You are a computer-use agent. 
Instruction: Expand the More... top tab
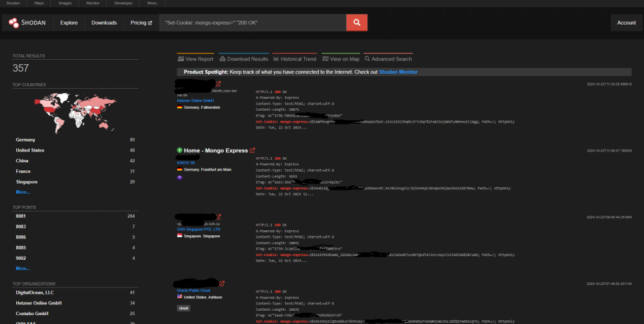(x=152, y=3)
